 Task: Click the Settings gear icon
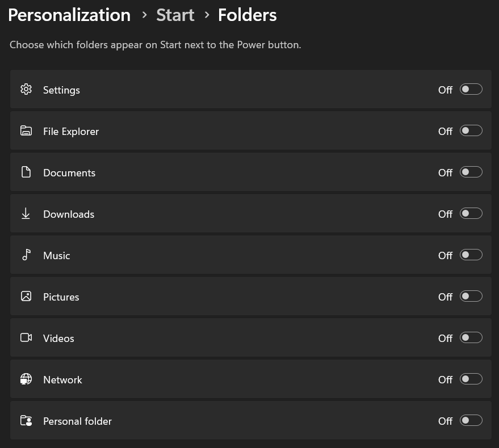(x=26, y=90)
